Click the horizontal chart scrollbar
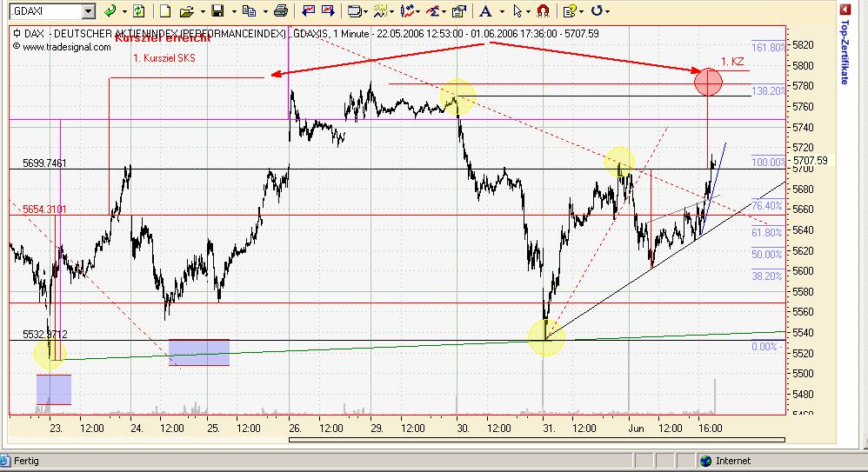Image resolution: width=868 pixels, height=472 pixels. point(537,440)
